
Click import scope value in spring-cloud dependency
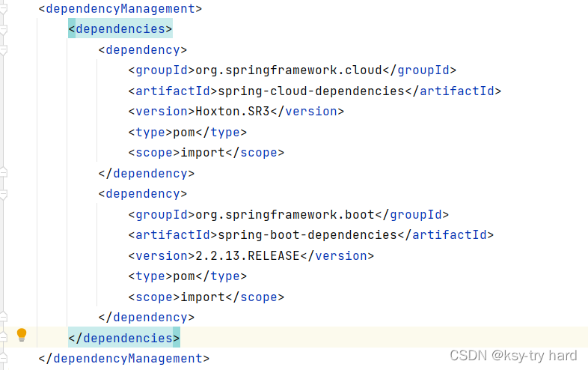[203, 153]
